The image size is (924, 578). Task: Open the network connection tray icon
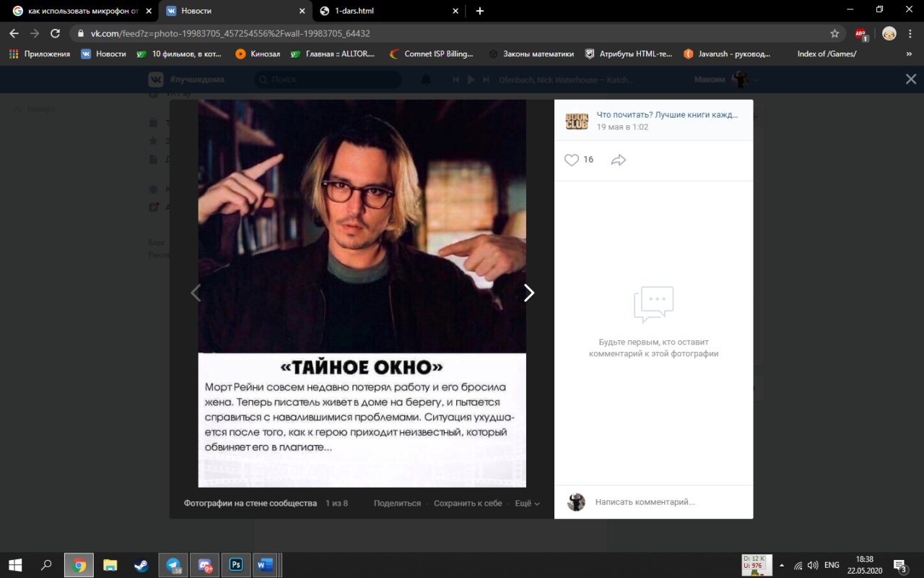click(798, 565)
